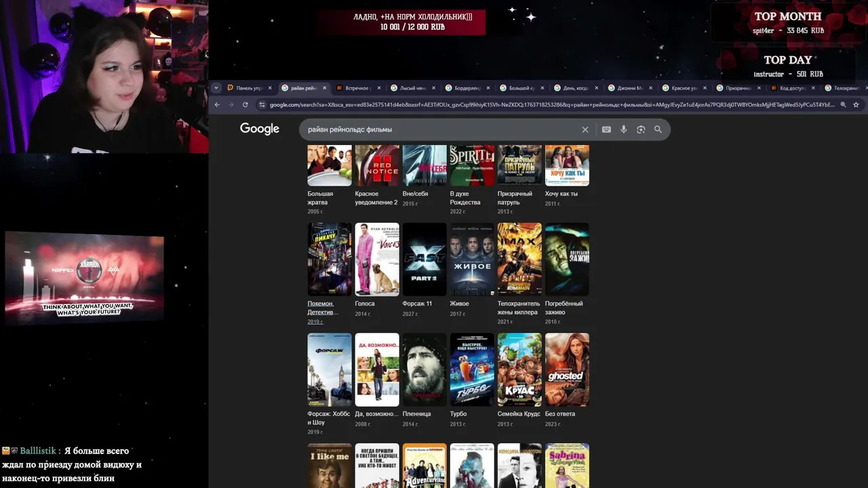This screenshot has width=868, height=488.
Task: Close the 'Бордерленд' tab
Action: point(488,88)
